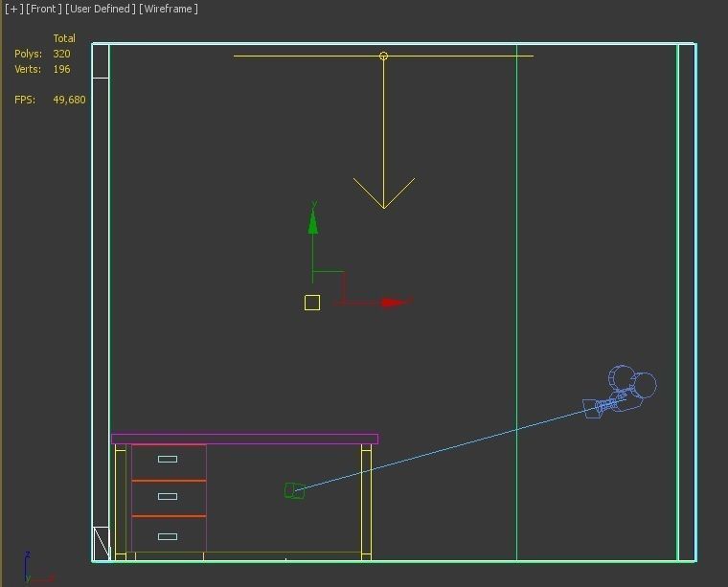Viewport: 728px width, 587px height.
Task: Select the top drawer handle
Action: tap(168, 459)
